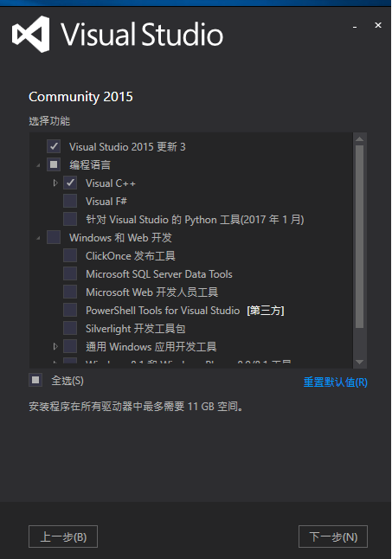Proceed with 下一步(N) button

pyautogui.click(x=333, y=537)
